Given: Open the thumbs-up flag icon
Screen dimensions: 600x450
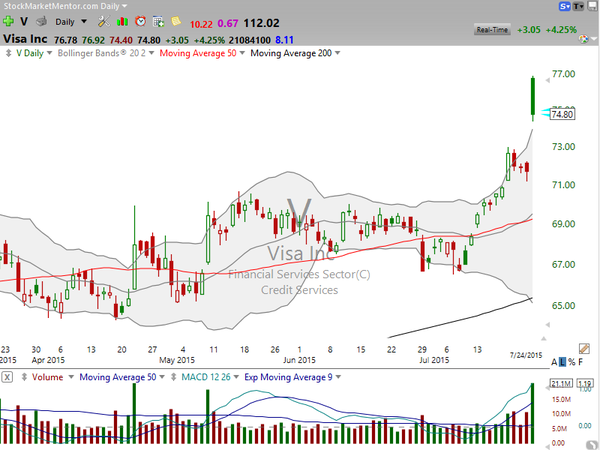Looking at the screenshot, I should [41, 21].
